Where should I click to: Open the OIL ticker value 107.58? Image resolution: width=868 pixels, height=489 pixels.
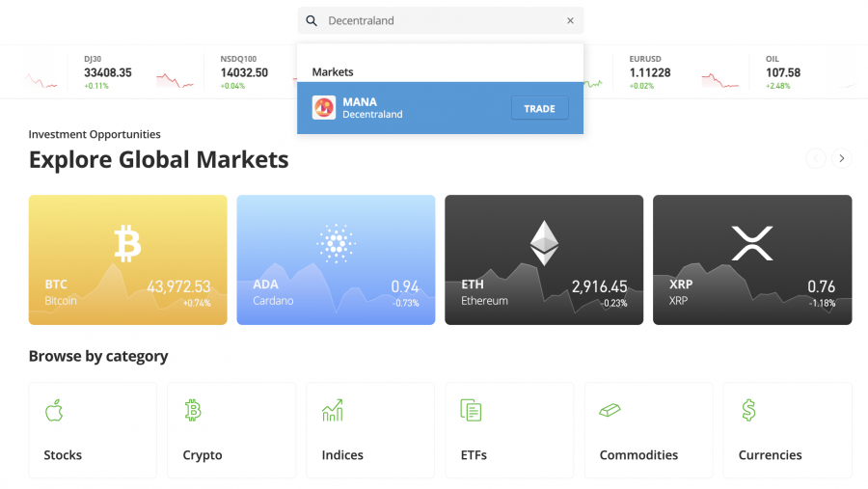tap(783, 72)
